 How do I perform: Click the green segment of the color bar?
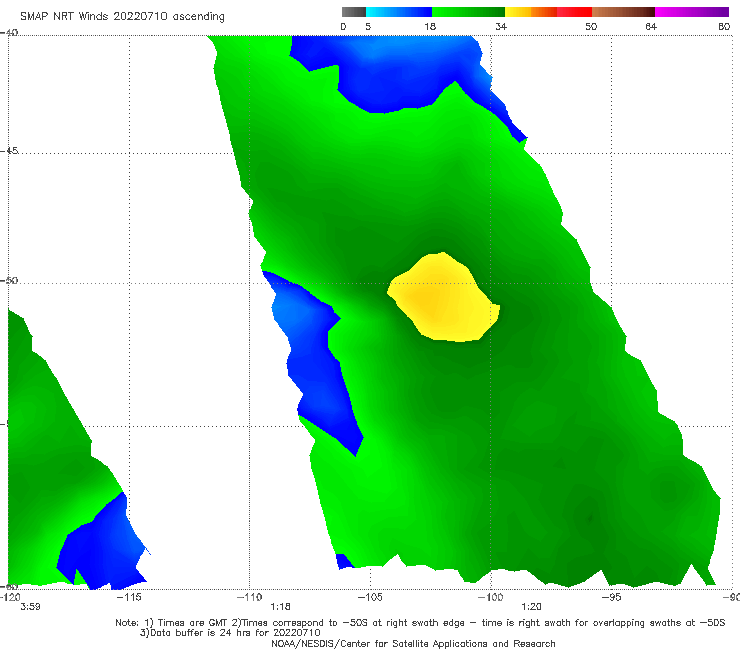point(468,12)
